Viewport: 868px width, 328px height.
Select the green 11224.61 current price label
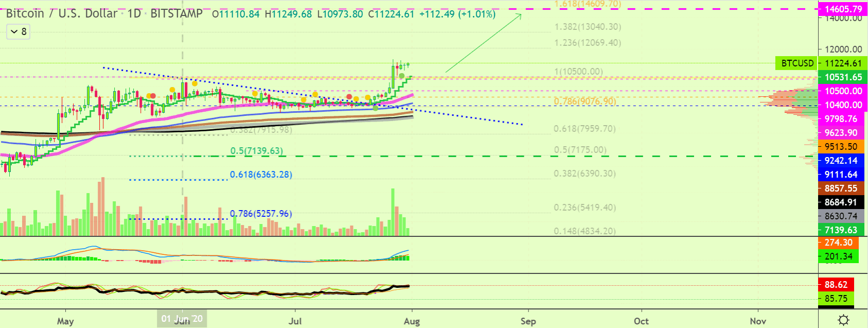[x=843, y=63]
